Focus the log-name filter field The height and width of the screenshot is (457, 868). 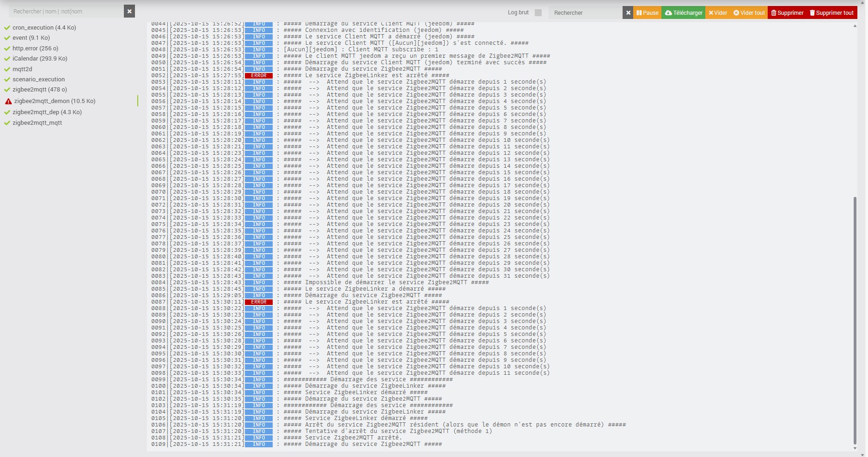tap(66, 12)
